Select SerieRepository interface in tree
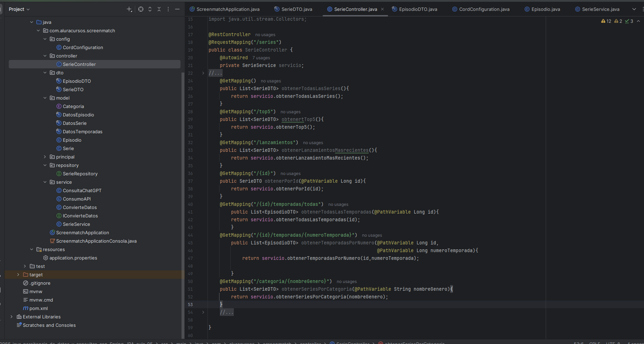Viewport: 644px width, 344px height. (80, 174)
